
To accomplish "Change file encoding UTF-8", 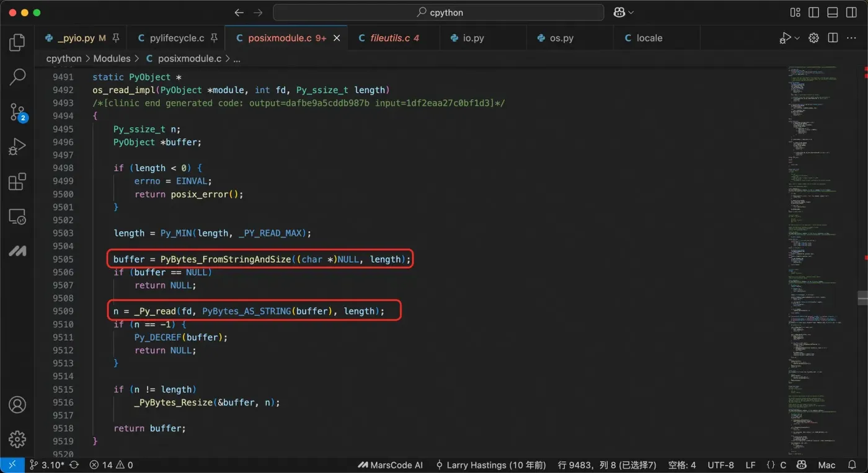I will pyautogui.click(x=720, y=465).
